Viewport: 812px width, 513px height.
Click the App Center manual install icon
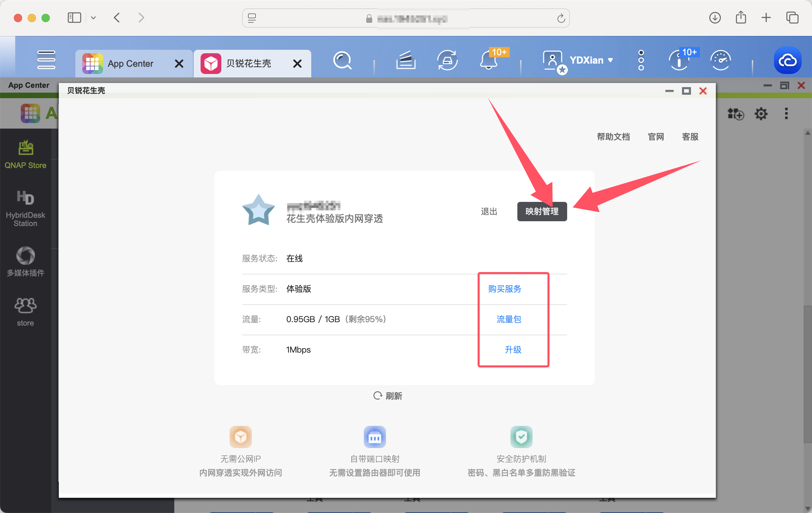(x=736, y=114)
